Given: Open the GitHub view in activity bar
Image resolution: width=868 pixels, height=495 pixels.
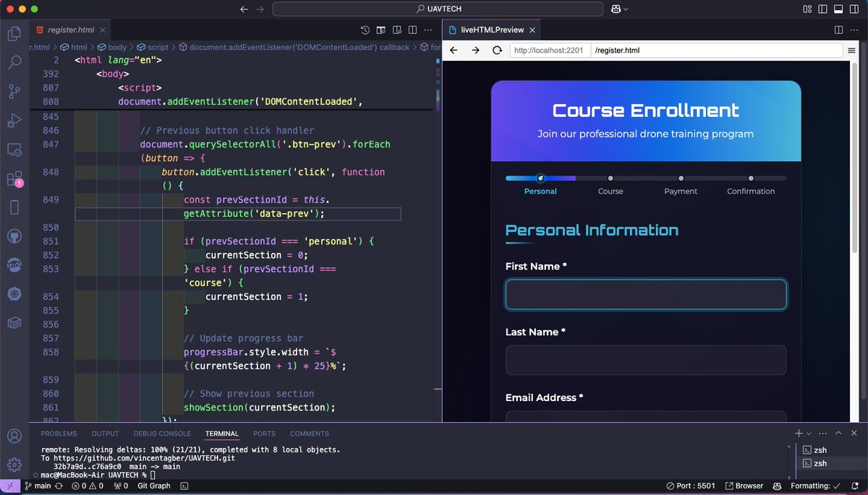Looking at the screenshot, I should pyautogui.click(x=14, y=236).
